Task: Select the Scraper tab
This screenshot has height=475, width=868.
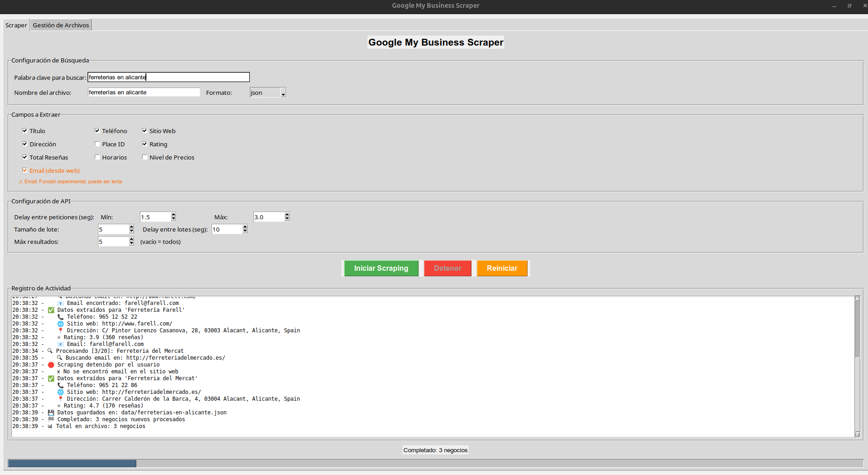Action: pyautogui.click(x=16, y=25)
